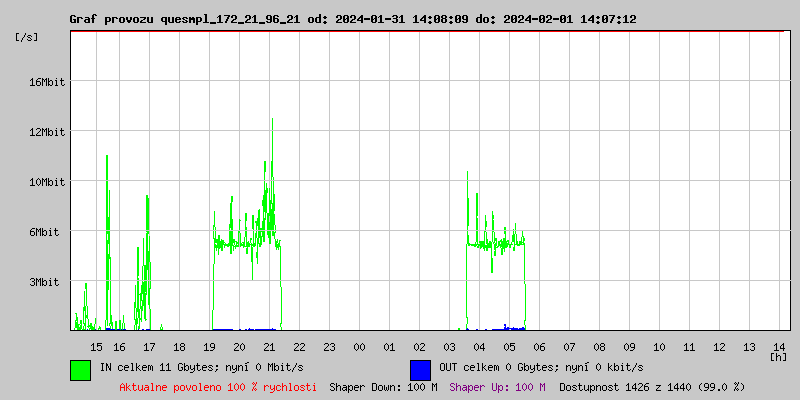Click the 6Mbit y-axis label
The width and height of the screenshot is (800, 400).
coord(49,232)
